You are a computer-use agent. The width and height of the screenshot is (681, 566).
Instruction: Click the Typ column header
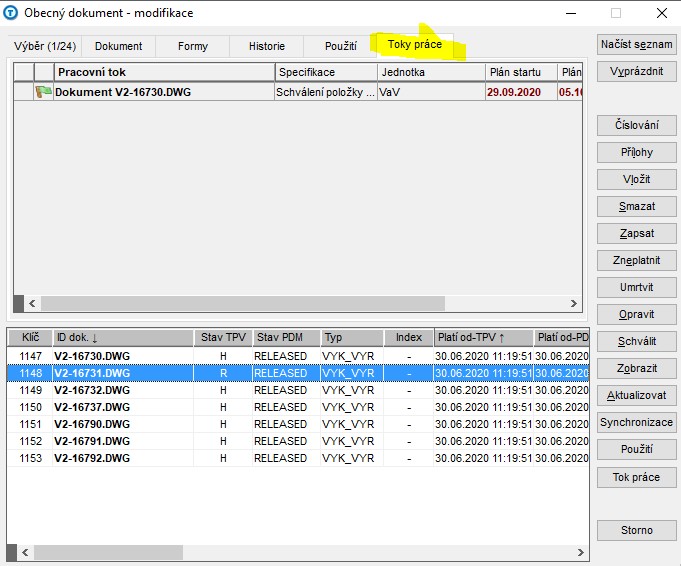[352, 338]
